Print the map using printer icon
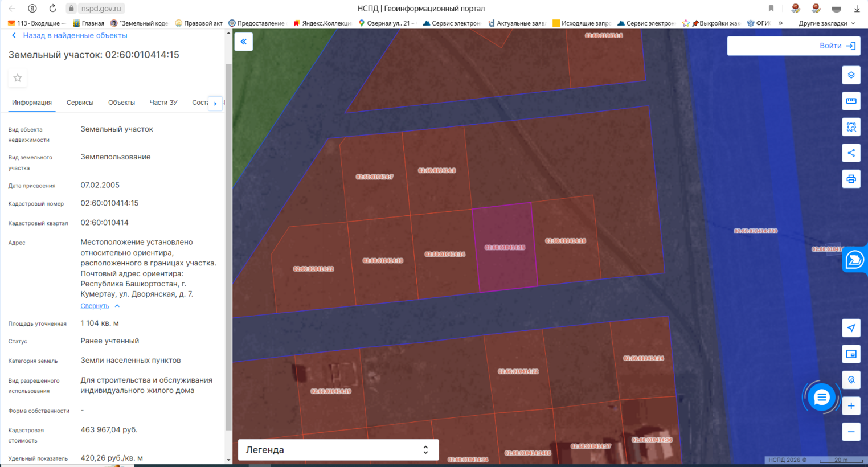 [x=851, y=179]
